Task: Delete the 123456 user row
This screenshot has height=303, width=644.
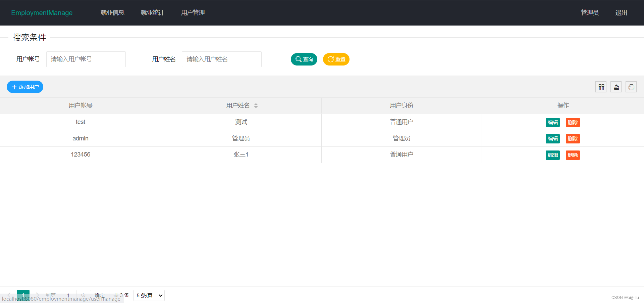Action: [x=573, y=155]
